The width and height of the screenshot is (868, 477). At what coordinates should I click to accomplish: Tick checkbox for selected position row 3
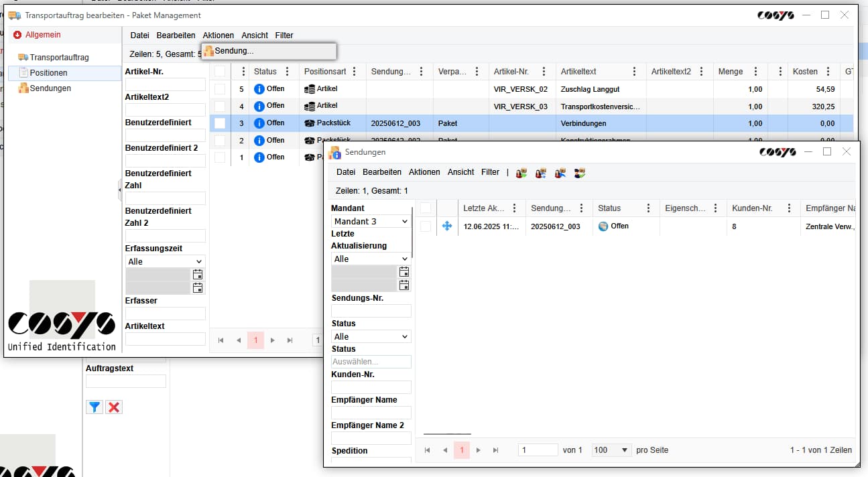click(x=220, y=123)
